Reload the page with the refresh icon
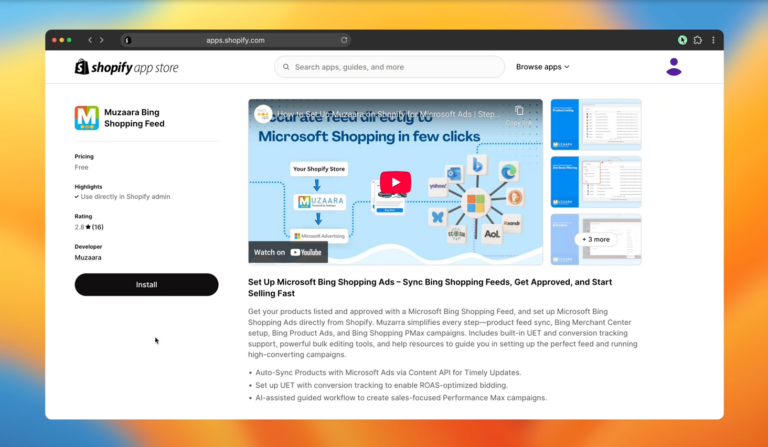 [344, 40]
